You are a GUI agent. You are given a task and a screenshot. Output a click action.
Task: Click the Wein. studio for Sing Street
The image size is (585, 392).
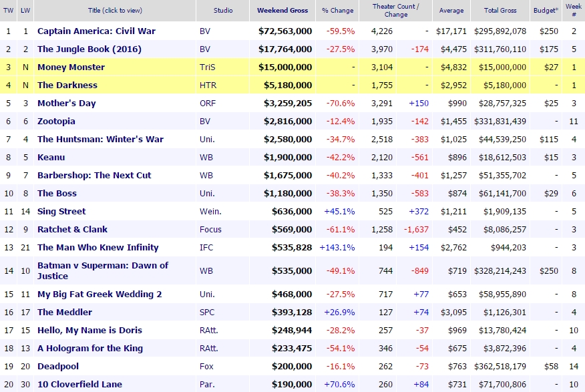pos(210,212)
